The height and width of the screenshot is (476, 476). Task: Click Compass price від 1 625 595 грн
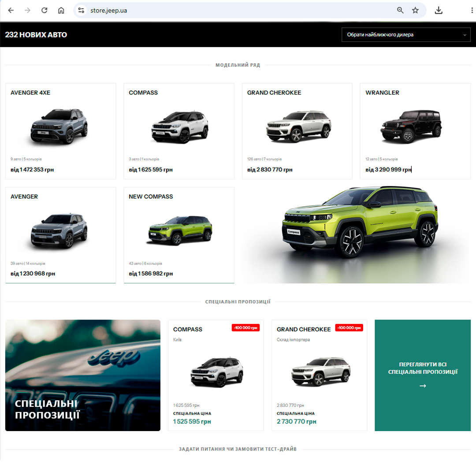[x=151, y=170]
